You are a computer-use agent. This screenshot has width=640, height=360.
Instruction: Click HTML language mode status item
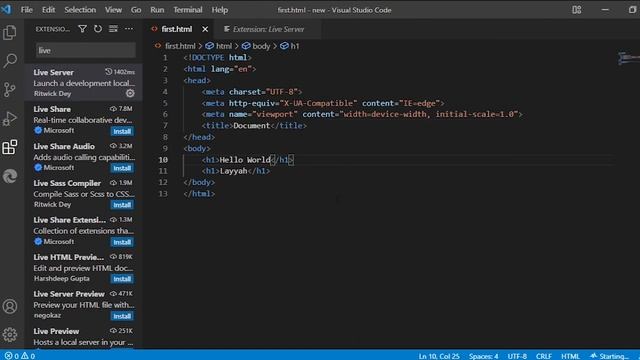pyautogui.click(x=570, y=356)
